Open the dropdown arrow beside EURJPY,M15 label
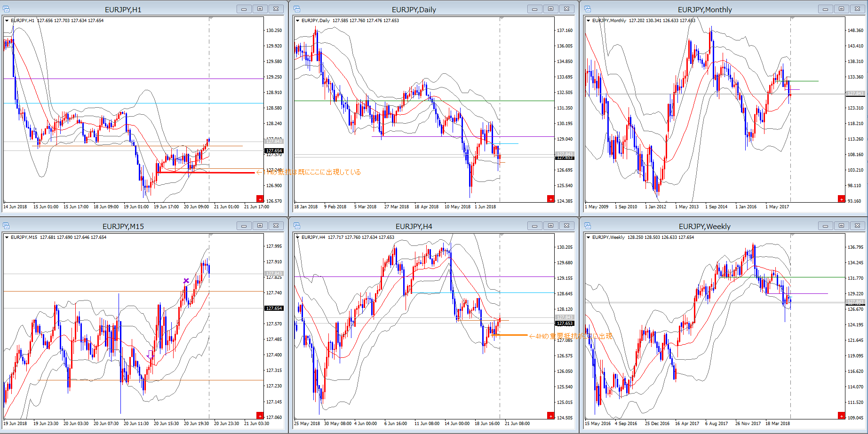 (x=7, y=237)
